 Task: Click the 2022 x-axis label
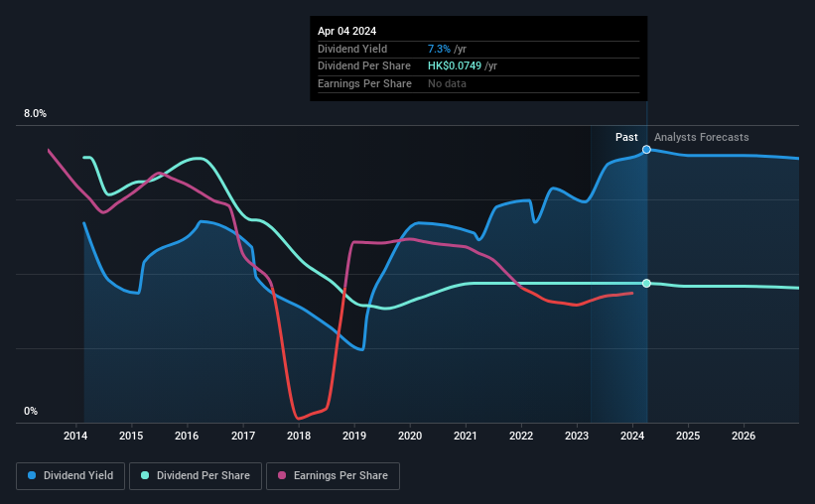pos(521,436)
